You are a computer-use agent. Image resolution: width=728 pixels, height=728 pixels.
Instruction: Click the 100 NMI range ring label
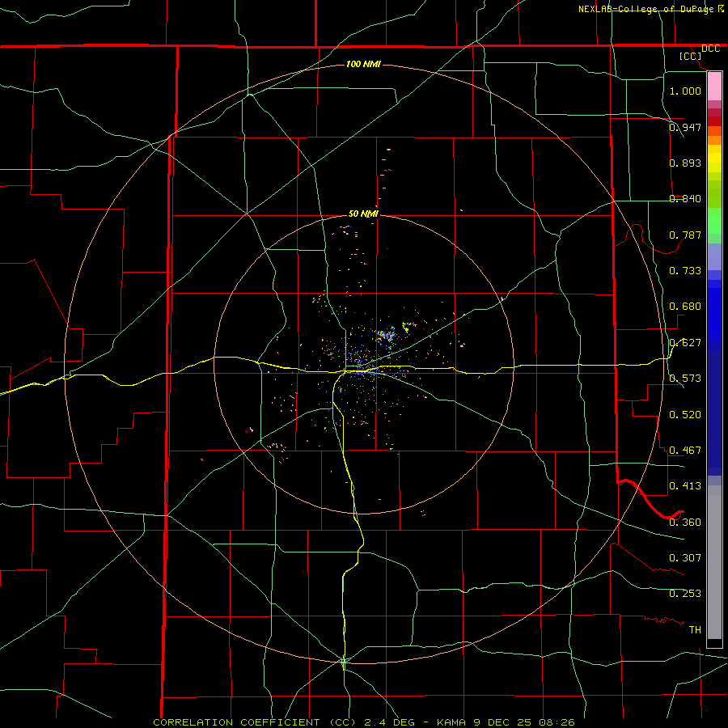point(363,64)
